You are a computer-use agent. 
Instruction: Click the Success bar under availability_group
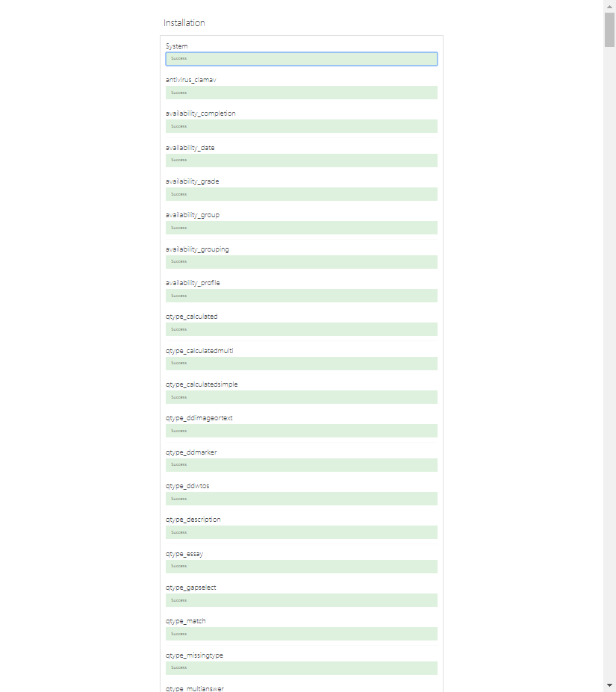coord(302,228)
